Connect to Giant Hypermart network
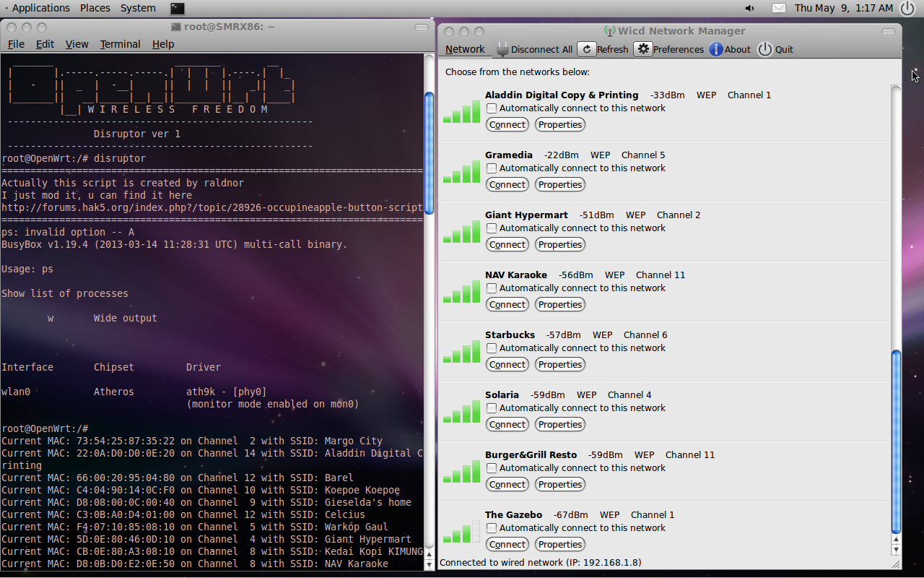Screen dimensions: 924x578 point(507,245)
